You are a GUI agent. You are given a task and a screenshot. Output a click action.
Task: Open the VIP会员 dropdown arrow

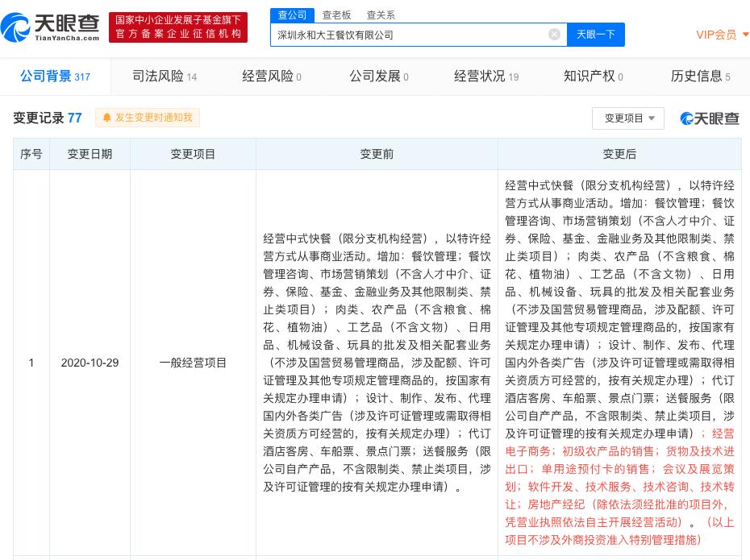pyautogui.click(x=745, y=35)
